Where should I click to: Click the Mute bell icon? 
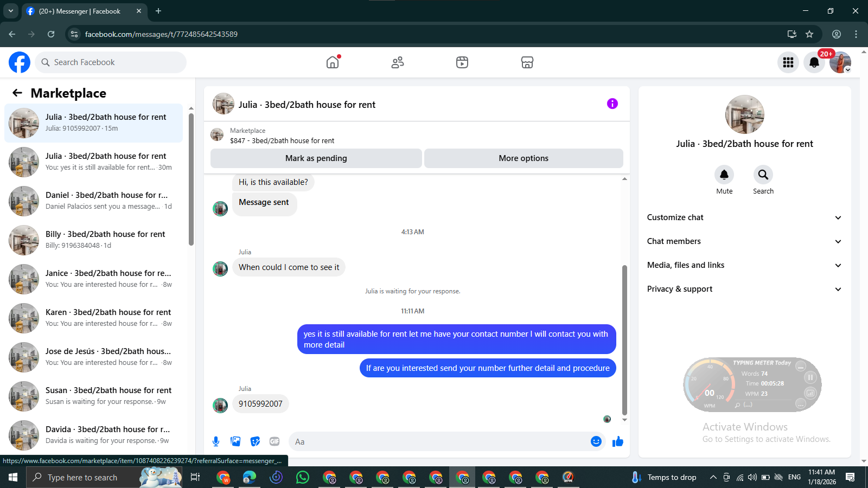pyautogui.click(x=724, y=175)
